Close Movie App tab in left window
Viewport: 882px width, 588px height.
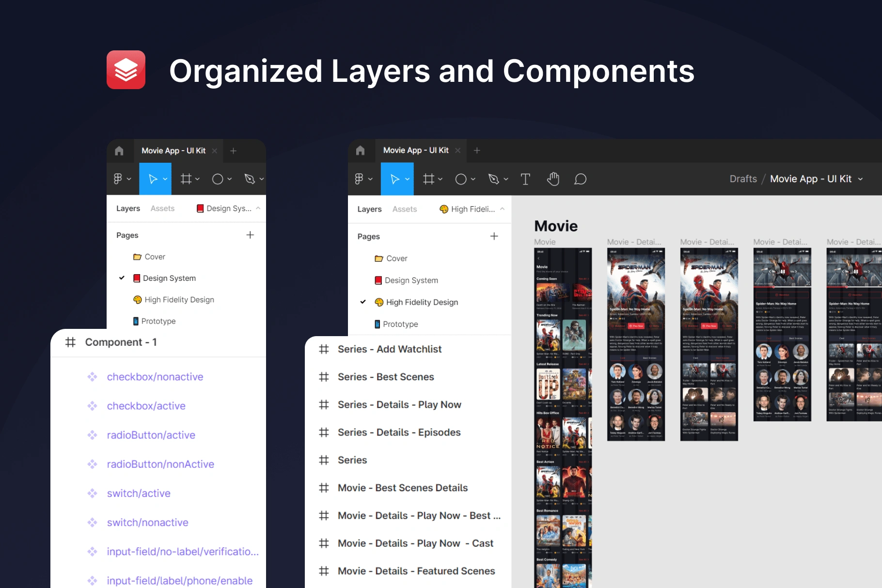click(x=214, y=151)
